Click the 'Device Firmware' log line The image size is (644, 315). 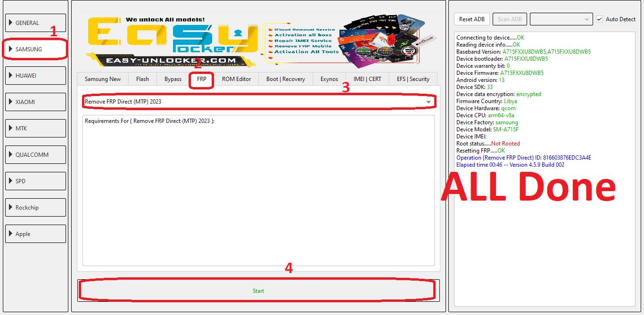500,73
